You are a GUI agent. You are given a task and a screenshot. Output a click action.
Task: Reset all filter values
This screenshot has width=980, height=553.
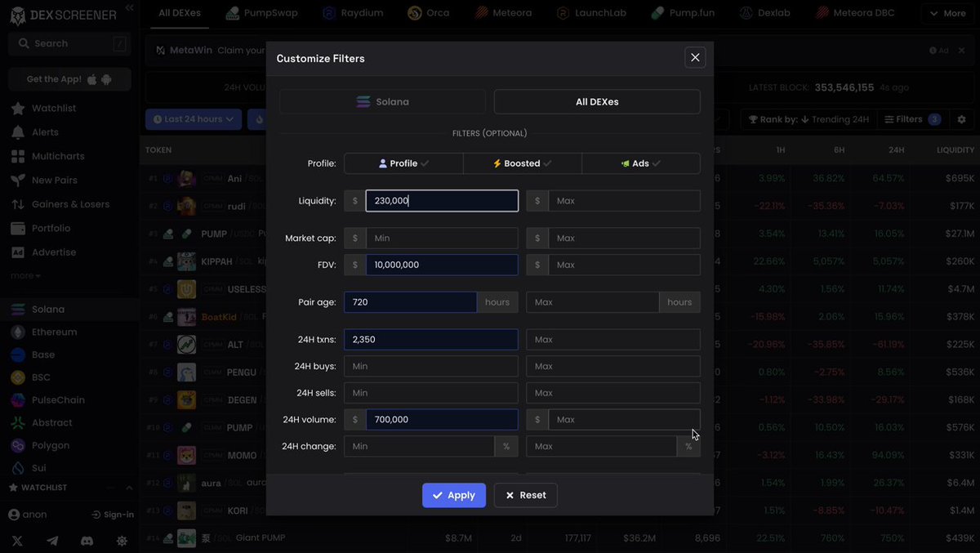(x=526, y=495)
